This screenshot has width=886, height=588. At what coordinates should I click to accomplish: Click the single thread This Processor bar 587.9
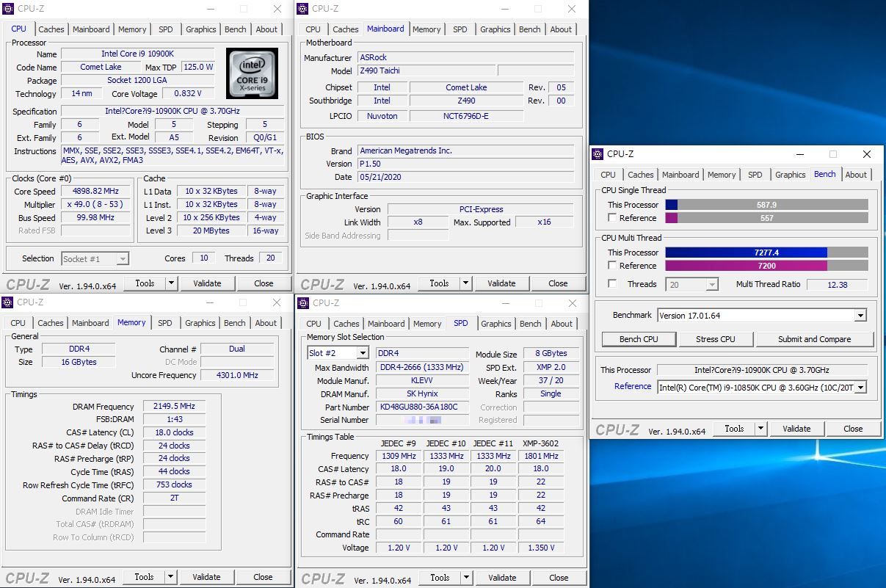tap(766, 205)
